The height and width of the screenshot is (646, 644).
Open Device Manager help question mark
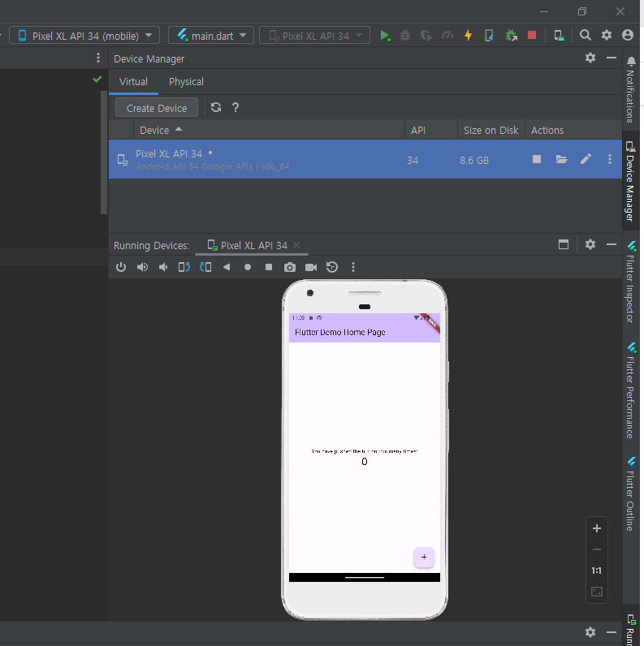click(236, 107)
